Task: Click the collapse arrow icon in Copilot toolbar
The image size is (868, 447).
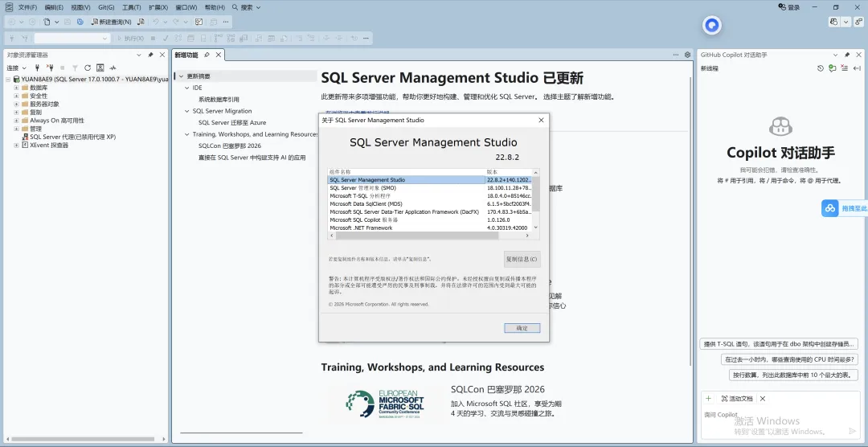Action: click(857, 68)
